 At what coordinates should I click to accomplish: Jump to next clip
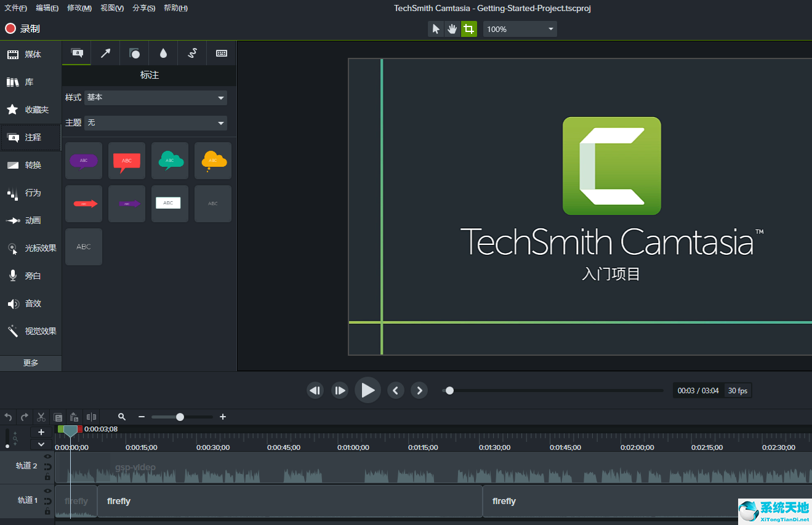(x=419, y=390)
